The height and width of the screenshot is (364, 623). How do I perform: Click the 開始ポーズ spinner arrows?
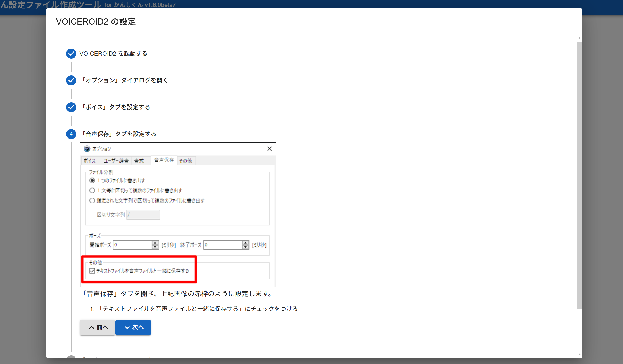tap(155, 245)
